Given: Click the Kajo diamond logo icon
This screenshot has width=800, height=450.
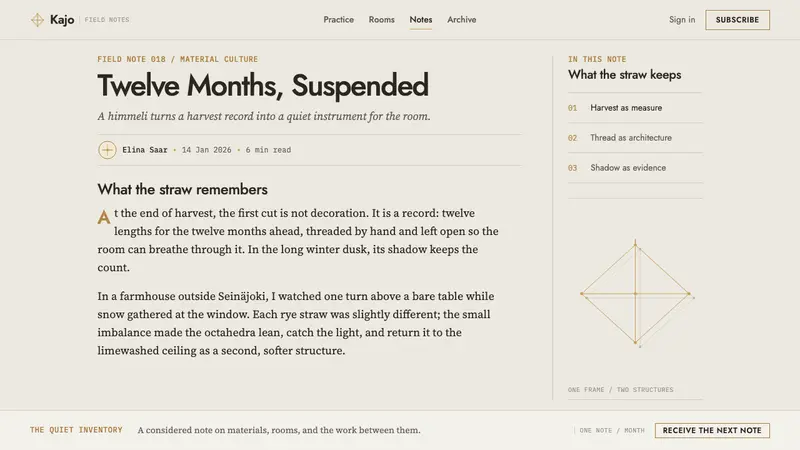Looking at the screenshot, I should tap(37, 20).
